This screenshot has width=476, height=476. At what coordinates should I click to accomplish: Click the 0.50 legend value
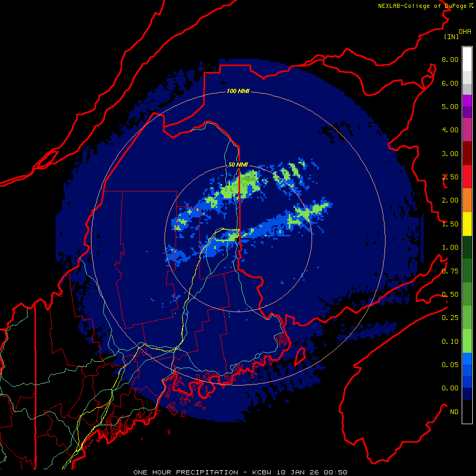click(450, 295)
